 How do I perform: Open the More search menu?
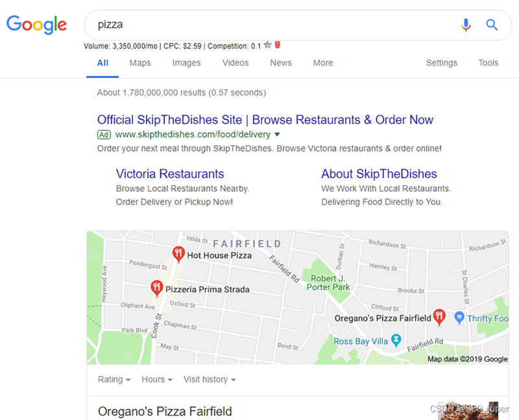(323, 63)
